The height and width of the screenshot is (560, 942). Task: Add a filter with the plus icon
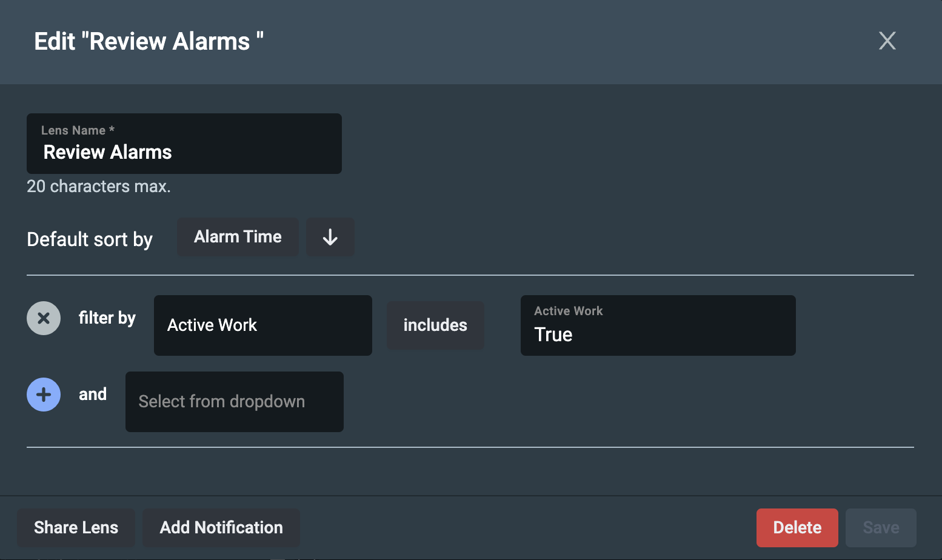(x=44, y=395)
